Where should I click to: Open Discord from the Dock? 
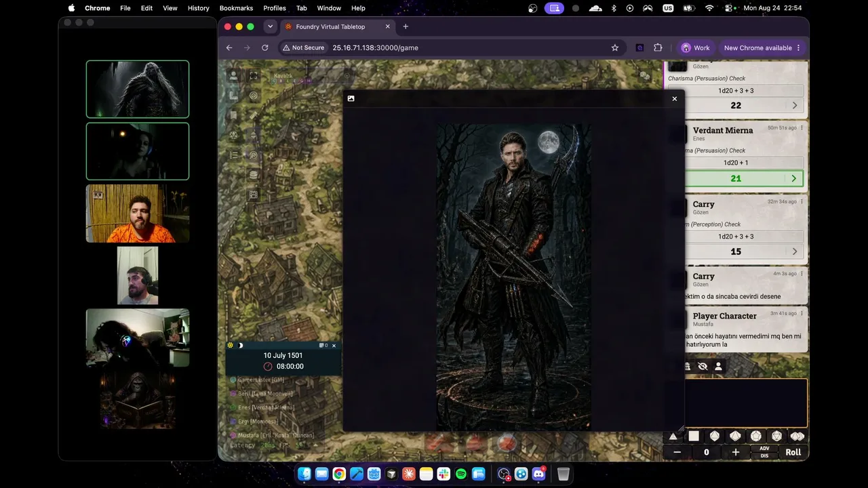coord(539,474)
